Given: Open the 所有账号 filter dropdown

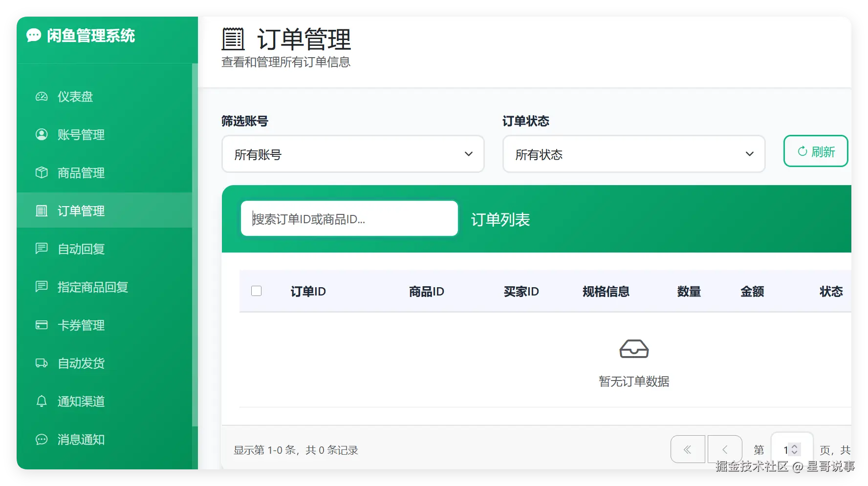Looking at the screenshot, I should click(x=353, y=154).
